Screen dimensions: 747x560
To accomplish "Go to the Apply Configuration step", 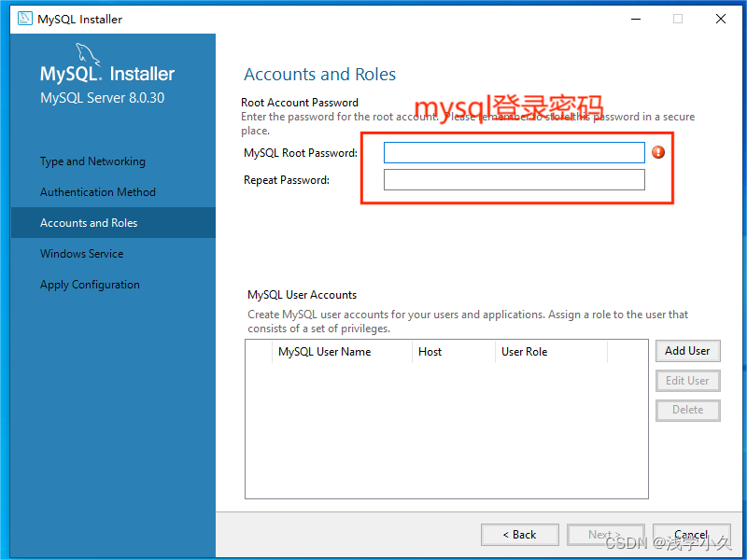I will coord(90,285).
